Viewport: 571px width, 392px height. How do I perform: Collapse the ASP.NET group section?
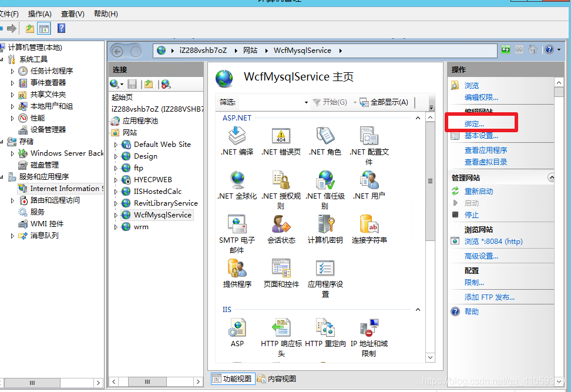(418, 118)
